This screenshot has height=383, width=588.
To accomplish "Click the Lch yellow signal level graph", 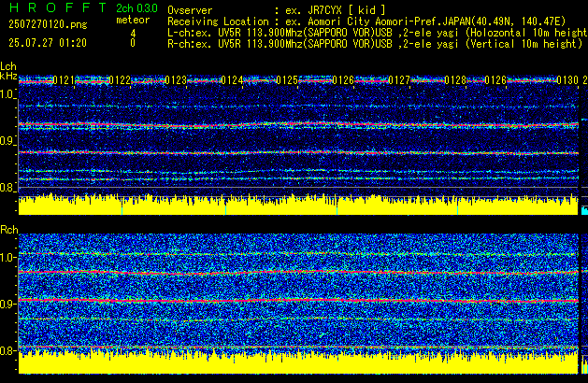I will point(298,205).
